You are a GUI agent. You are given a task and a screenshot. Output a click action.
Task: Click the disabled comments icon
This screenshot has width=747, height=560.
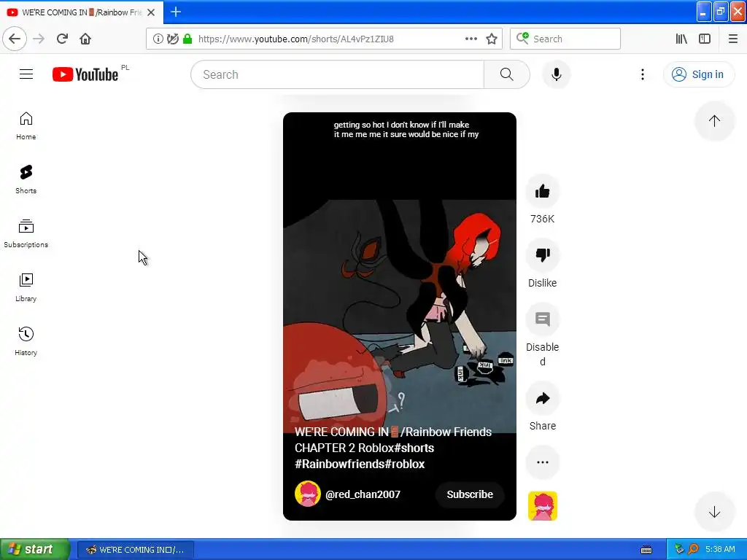click(543, 319)
